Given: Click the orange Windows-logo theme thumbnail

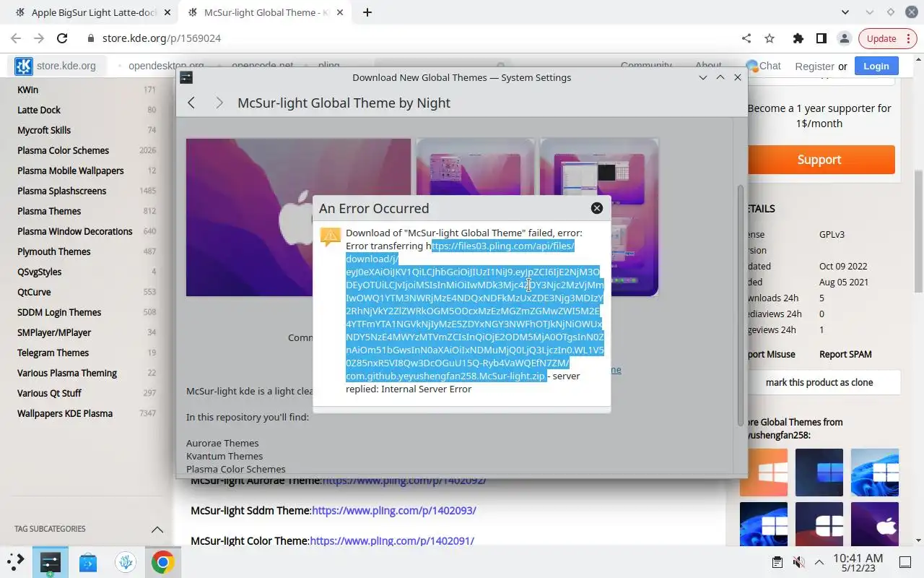Looking at the screenshot, I should (x=764, y=473).
